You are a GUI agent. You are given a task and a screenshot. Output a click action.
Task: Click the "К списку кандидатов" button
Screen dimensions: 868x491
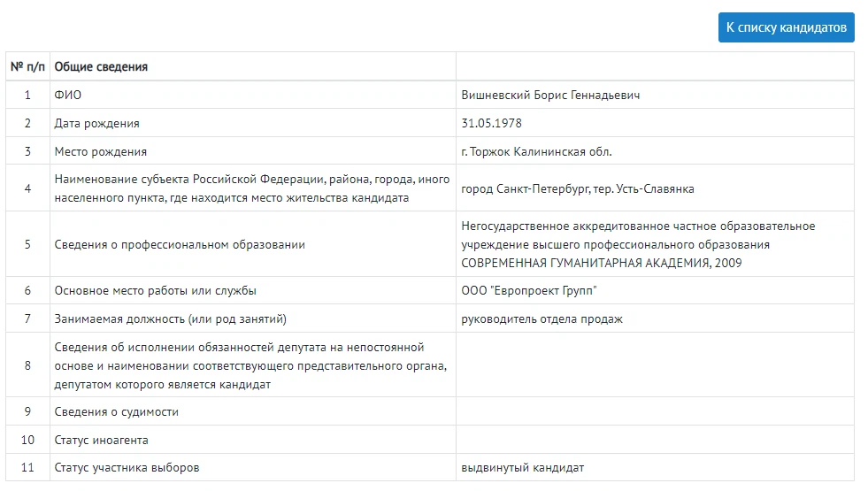(x=786, y=27)
